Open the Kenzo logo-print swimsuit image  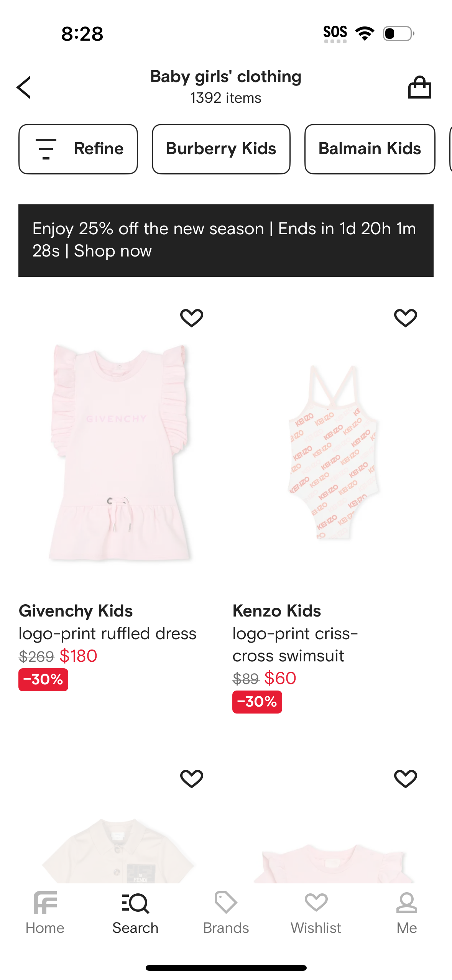point(333,452)
